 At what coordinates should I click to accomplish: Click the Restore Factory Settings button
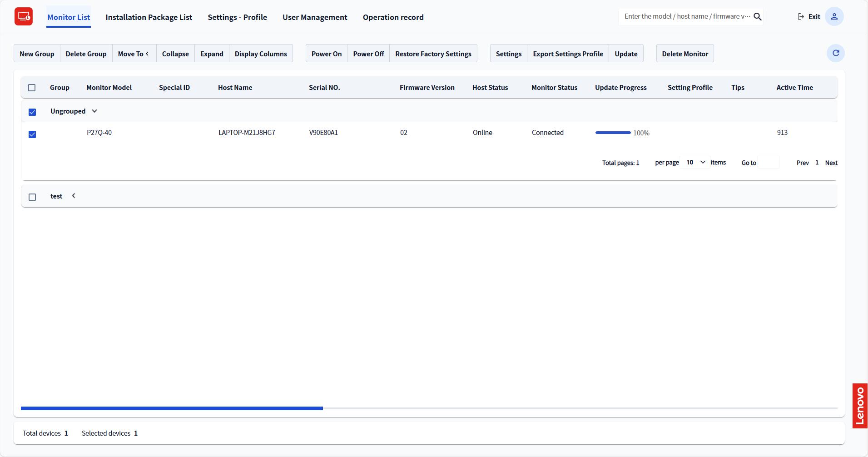coord(433,54)
